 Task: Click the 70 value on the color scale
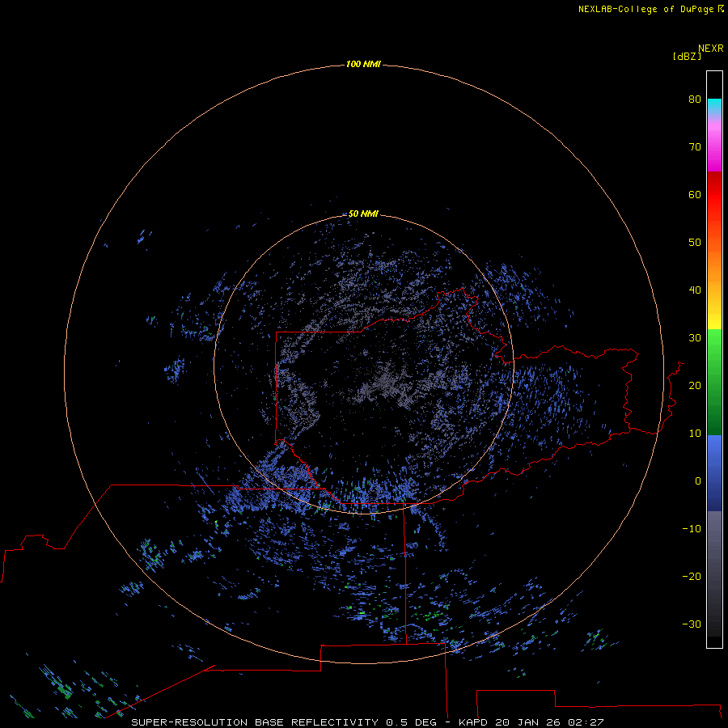click(x=695, y=147)
